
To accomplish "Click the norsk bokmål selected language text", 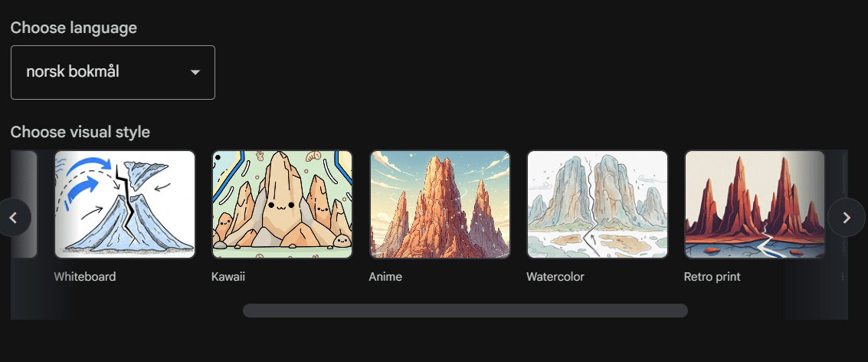I will tap(73, 72).
